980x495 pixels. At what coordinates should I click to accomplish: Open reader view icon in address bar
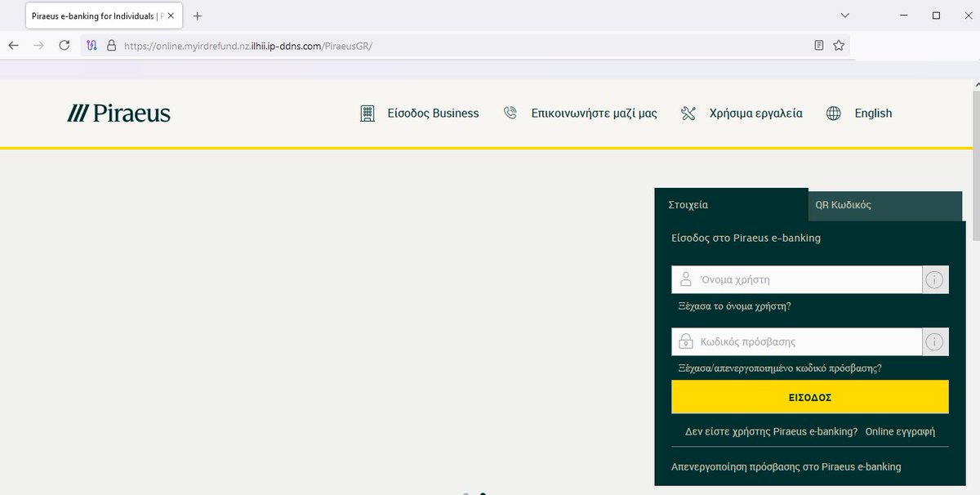[819, 46]
